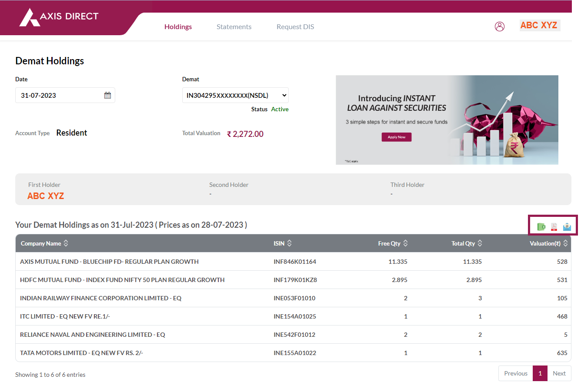
Task: Click valuation 105 in Indian Railway row
Action: point(562,298)
